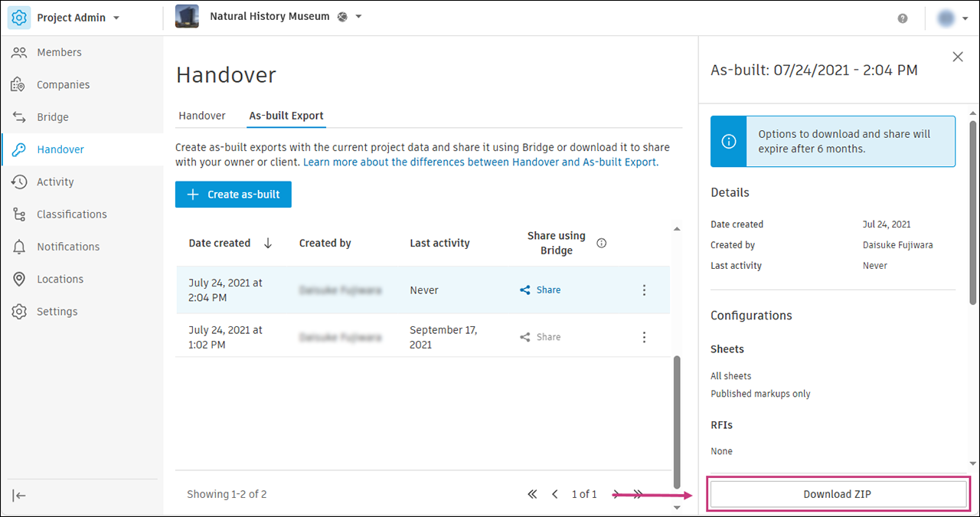
Task: Click Share for the 2:04 PM export
Action: [x=541, y=290]
